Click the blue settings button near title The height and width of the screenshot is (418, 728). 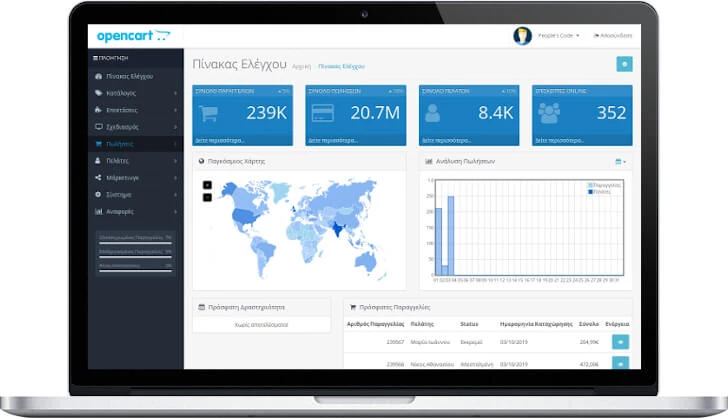click(x=623, y=64)
